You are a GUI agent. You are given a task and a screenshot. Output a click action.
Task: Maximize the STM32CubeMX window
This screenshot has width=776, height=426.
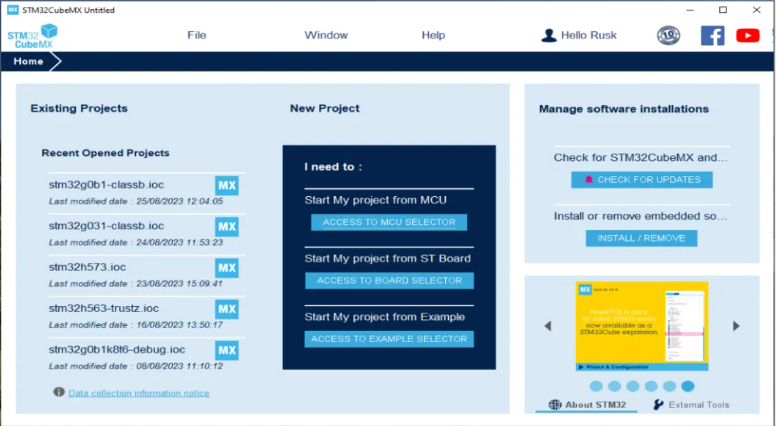(x=723, y=10)
